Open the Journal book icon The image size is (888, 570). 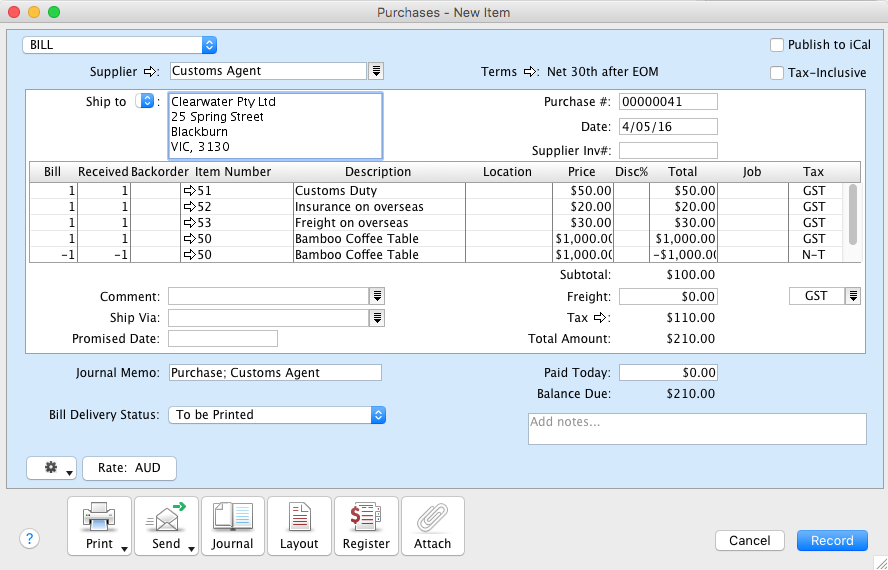tap(232, 518)
